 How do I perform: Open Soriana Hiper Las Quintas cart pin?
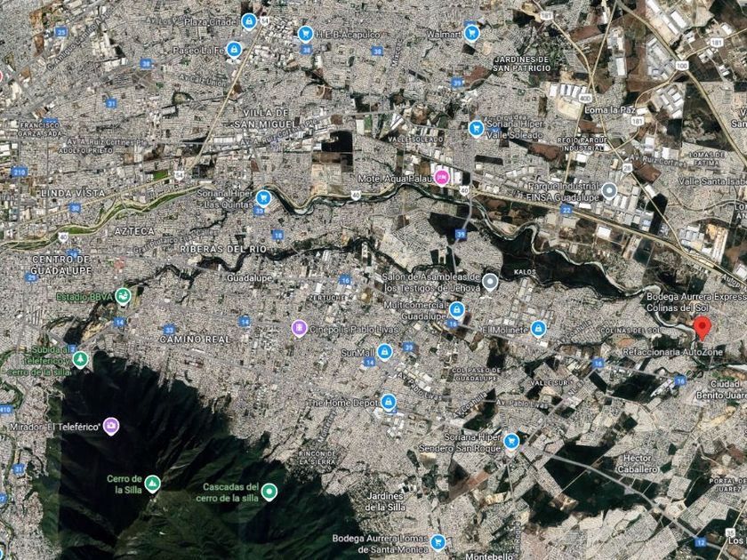click(263, 197)
